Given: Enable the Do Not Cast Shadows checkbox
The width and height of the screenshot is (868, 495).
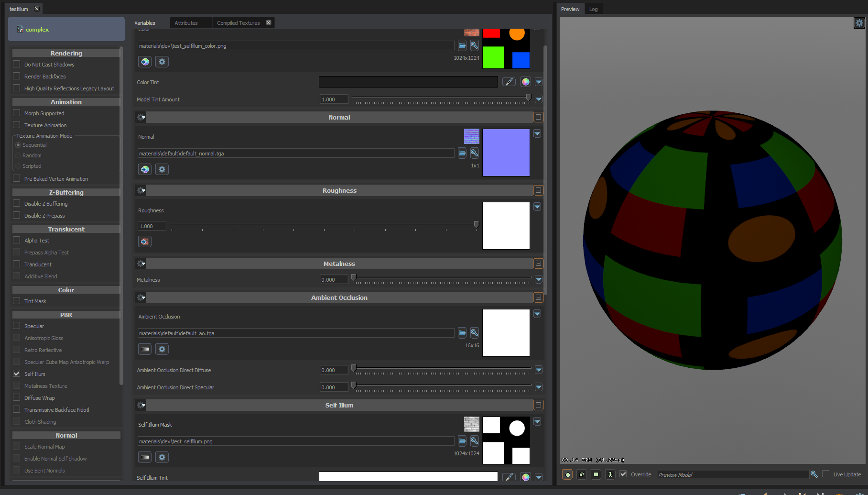Looking at the screenshot, I should tap(16, 64).
